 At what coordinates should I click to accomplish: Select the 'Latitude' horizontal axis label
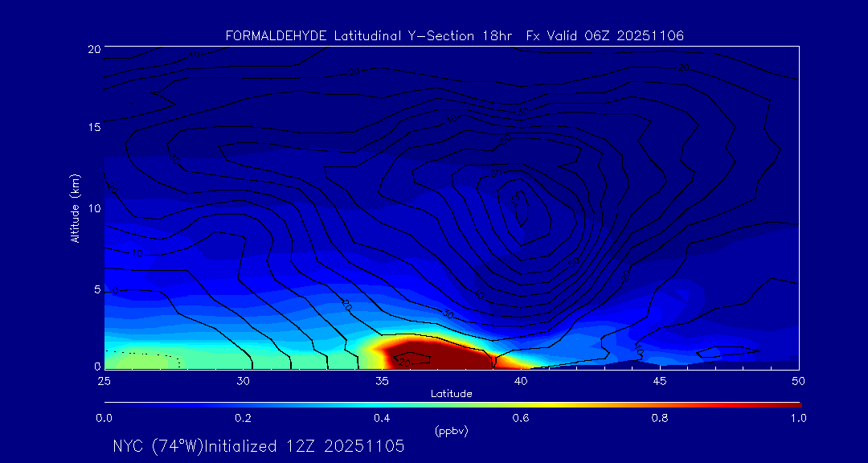[x=451, y=394]
